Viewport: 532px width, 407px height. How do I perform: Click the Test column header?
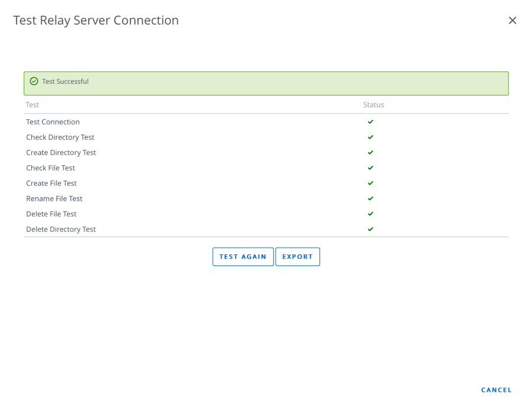click(x=32, y=105)
